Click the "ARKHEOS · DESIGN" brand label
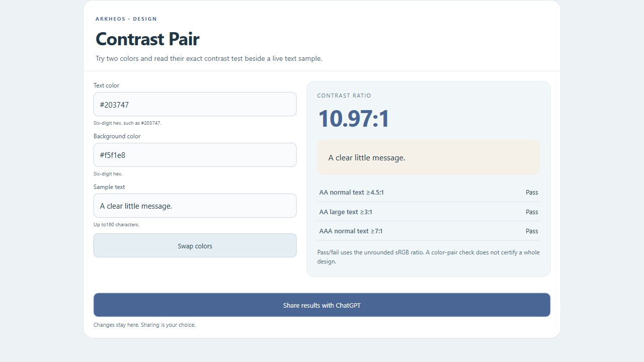Viewport: 644px width, 362px height. (x=126, y=19)
